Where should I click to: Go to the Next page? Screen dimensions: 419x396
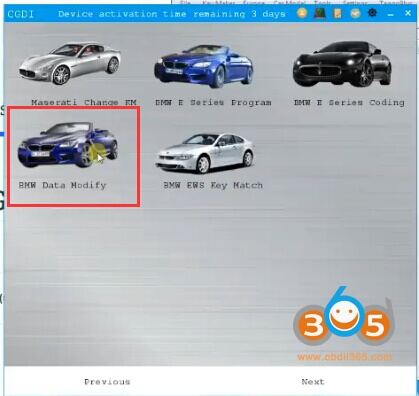(313, 381)
